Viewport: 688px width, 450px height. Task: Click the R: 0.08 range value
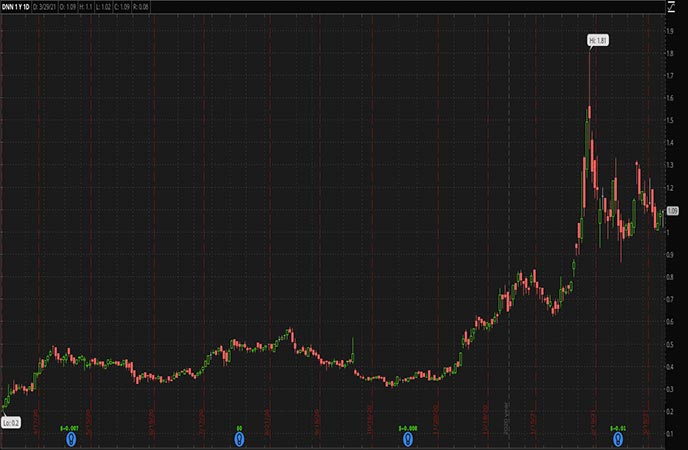click(x=140, y=7)
